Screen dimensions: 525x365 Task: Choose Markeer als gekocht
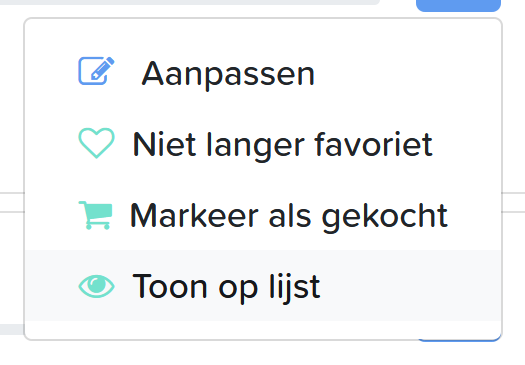(x=263, y=215)
